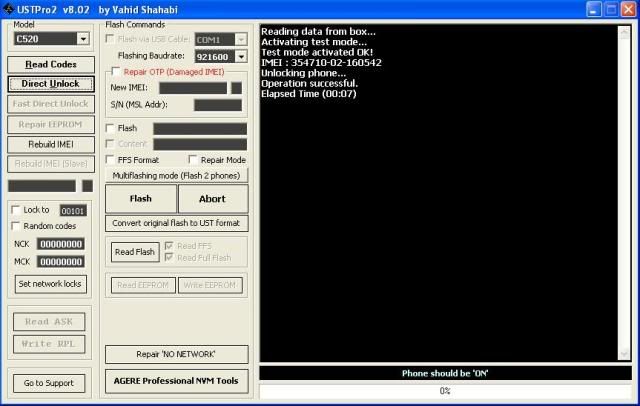This screenshot has width=640, height=406.
Task: Click the Go to Support button
Action: (49, 383)
